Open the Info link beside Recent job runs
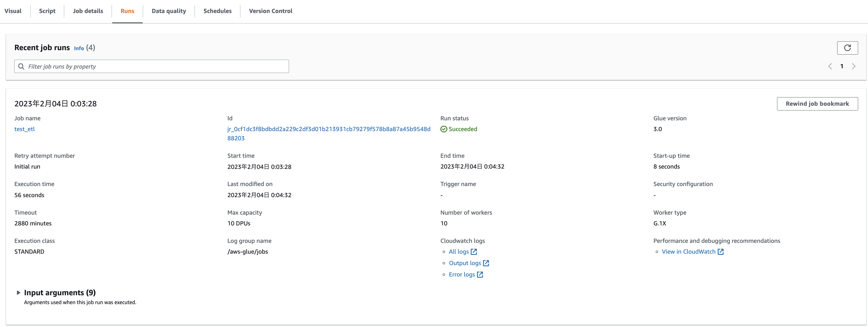 (79, 48)
